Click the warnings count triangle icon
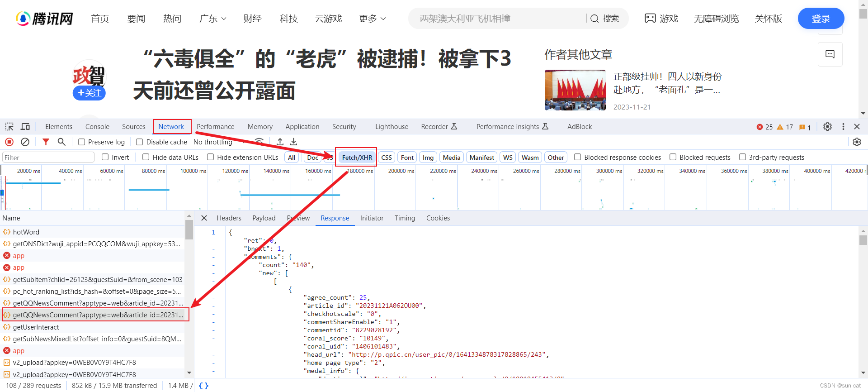 [x=780, y=127]
